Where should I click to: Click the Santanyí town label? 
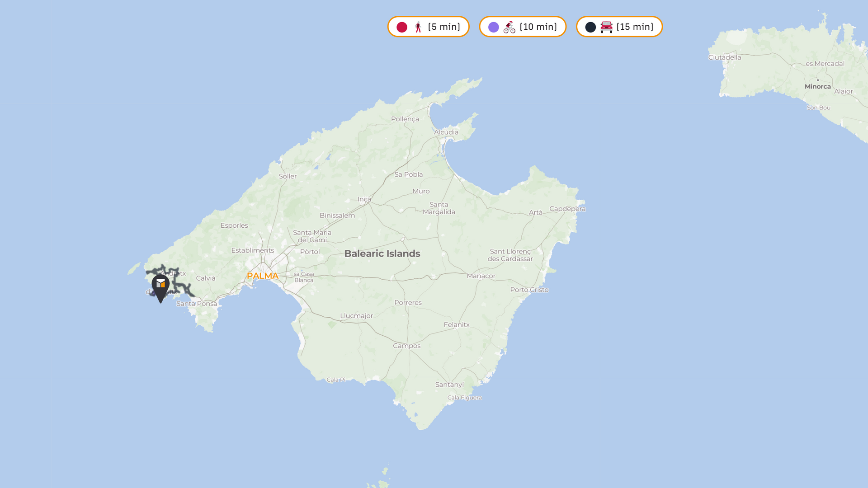point(449,385)
